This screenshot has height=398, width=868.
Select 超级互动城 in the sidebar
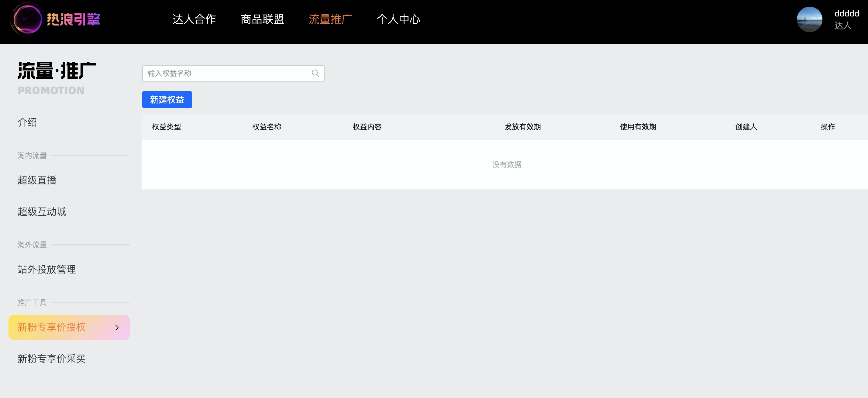42,212
